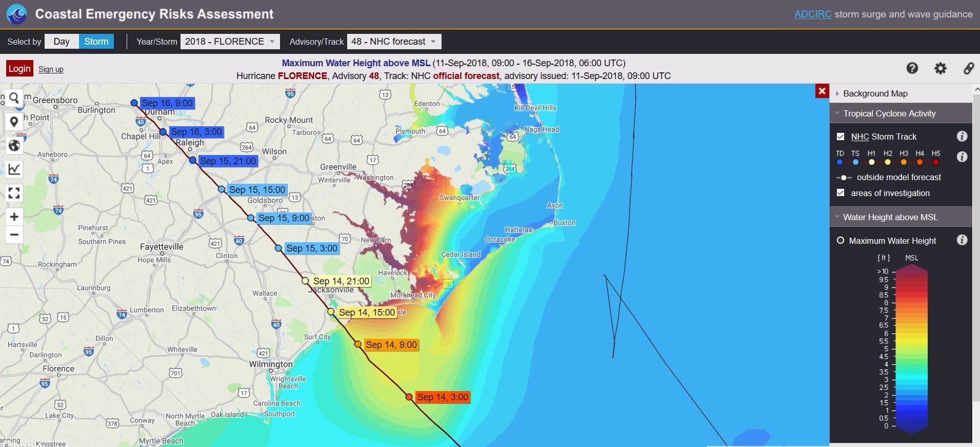980x447 pixels.
Task: Open the Sign up link
Action: pos(51,69)
